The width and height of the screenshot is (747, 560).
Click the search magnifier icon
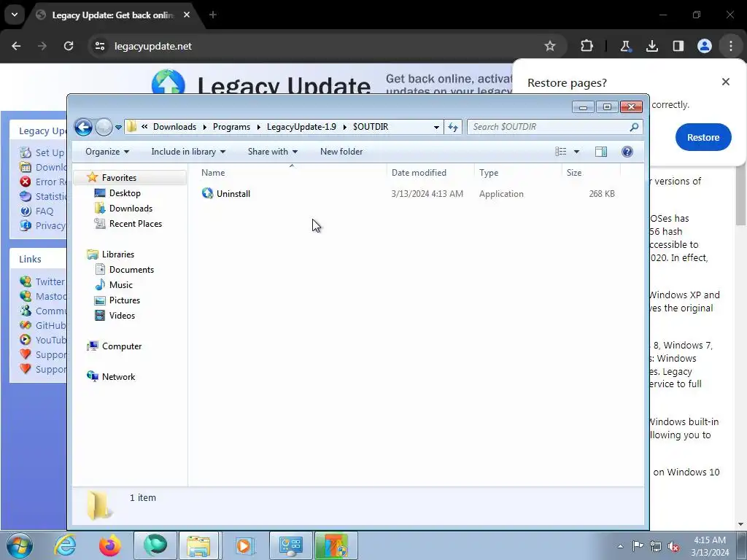pos(634,127)
